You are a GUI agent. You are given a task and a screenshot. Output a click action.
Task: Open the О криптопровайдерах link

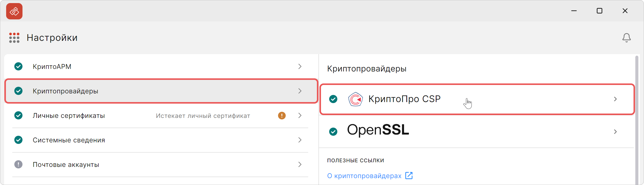(364, 176)
